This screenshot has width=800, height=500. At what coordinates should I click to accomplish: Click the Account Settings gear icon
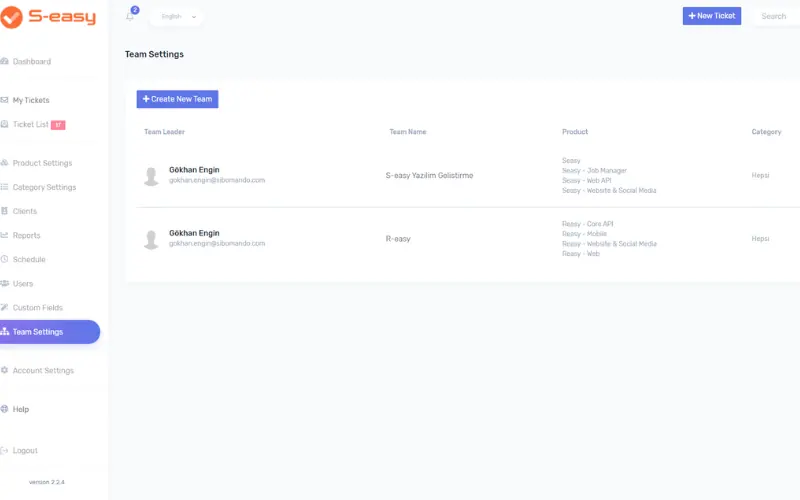(4, 370)
